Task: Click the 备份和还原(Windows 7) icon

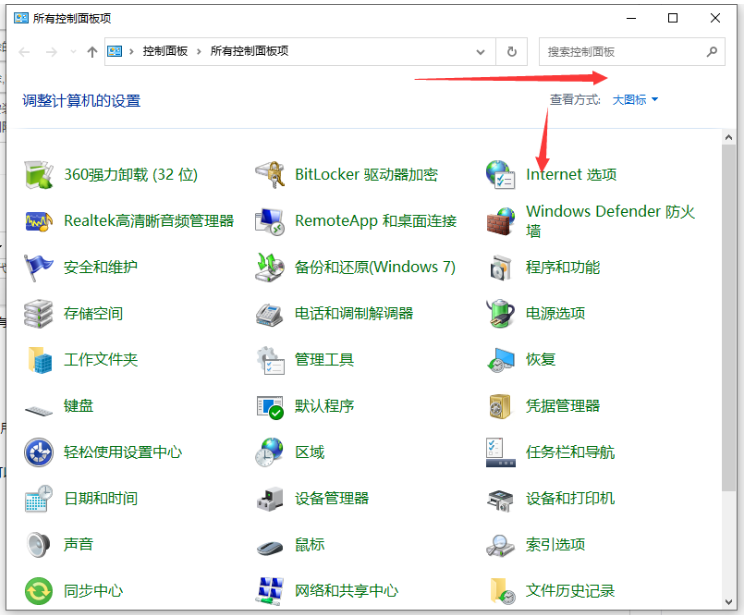Action: [270, 267]
